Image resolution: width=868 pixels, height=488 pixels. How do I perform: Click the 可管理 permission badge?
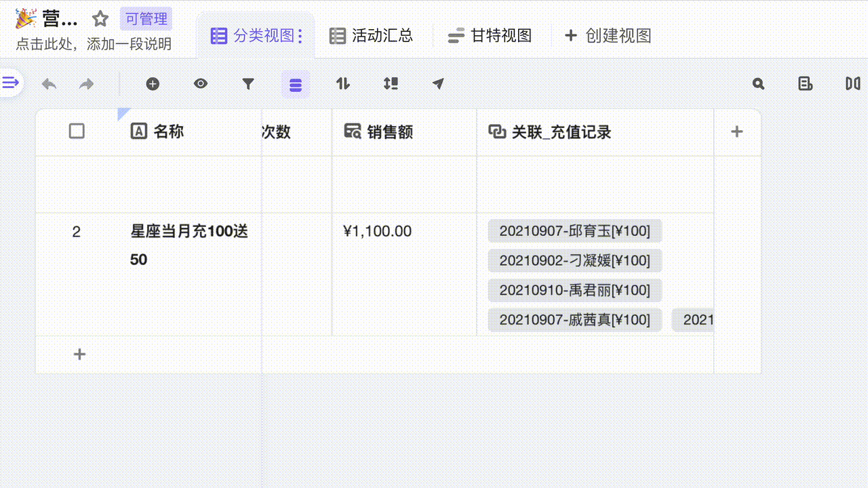[146, 19]
